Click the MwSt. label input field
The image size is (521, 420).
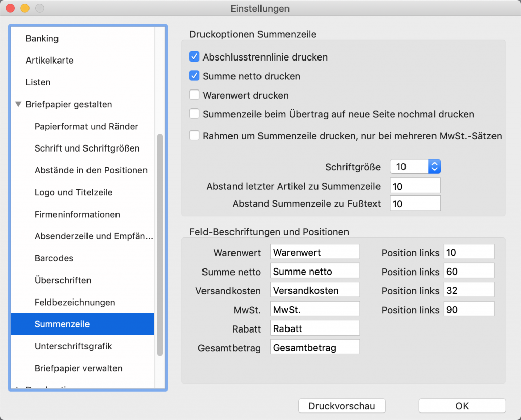315,310
